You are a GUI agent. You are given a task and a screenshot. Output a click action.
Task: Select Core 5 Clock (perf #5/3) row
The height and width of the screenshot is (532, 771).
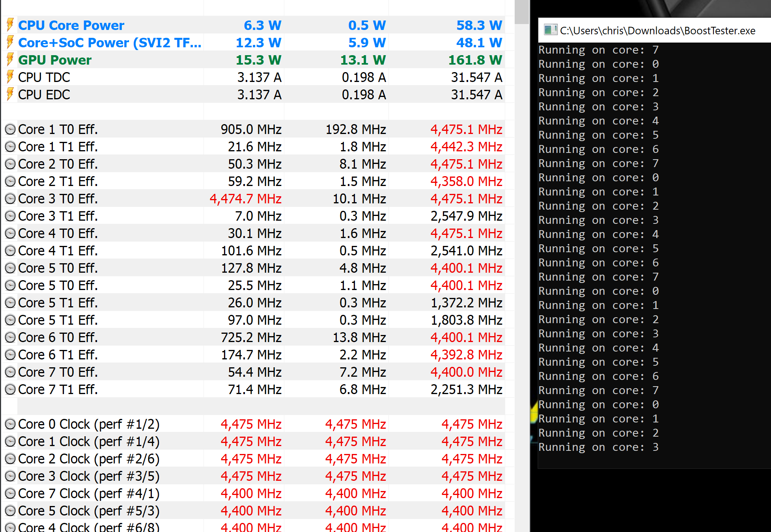point(89,511)
